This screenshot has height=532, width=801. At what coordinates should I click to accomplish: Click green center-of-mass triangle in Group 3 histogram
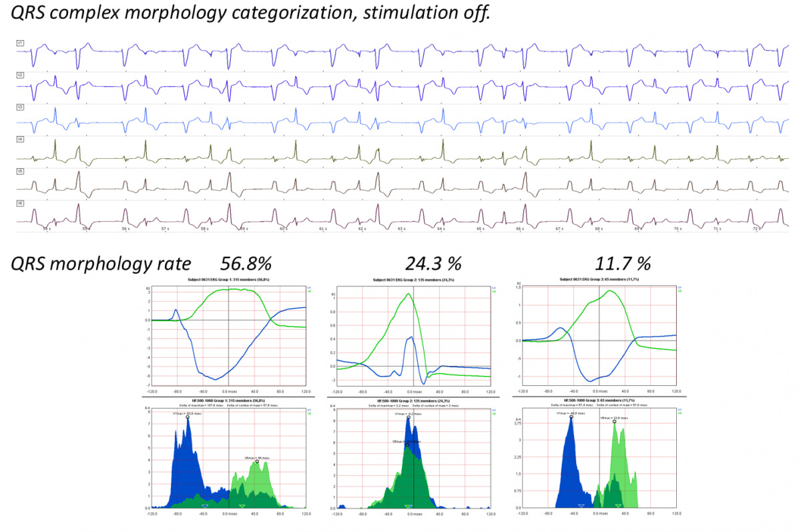click(618, 506)
